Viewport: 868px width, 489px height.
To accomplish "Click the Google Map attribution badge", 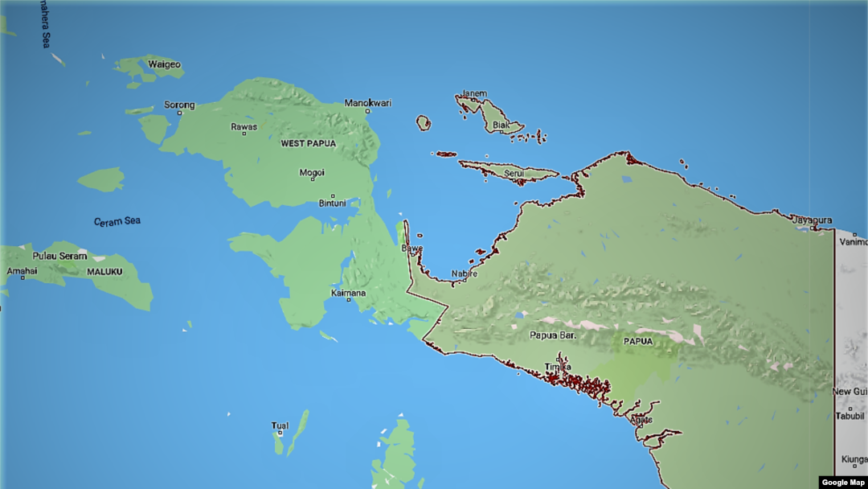I will [x=842, y=483].
